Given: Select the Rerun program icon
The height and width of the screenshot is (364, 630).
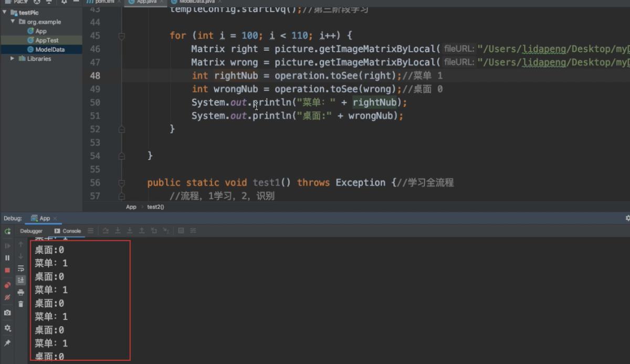Looking at the screenshot, I should point(7,231).
